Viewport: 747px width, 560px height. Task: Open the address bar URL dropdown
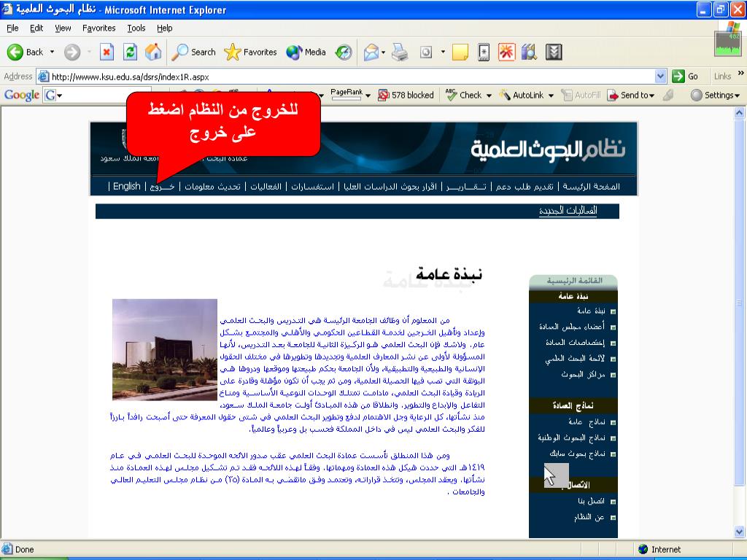(660, 76)
